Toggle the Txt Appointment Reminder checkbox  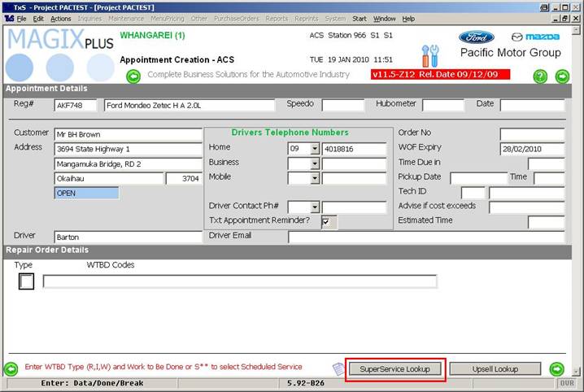click(x=327, y=221)
